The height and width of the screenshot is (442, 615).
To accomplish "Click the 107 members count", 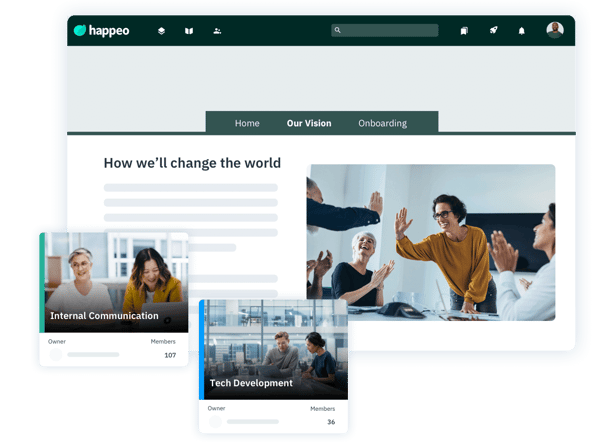I will (169, 355).
